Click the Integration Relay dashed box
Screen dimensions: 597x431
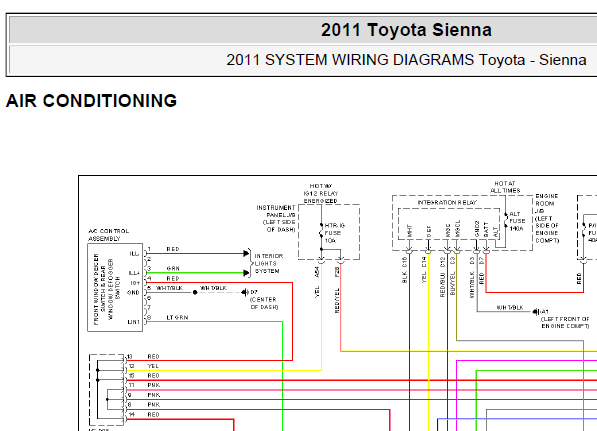click(449, 224)
